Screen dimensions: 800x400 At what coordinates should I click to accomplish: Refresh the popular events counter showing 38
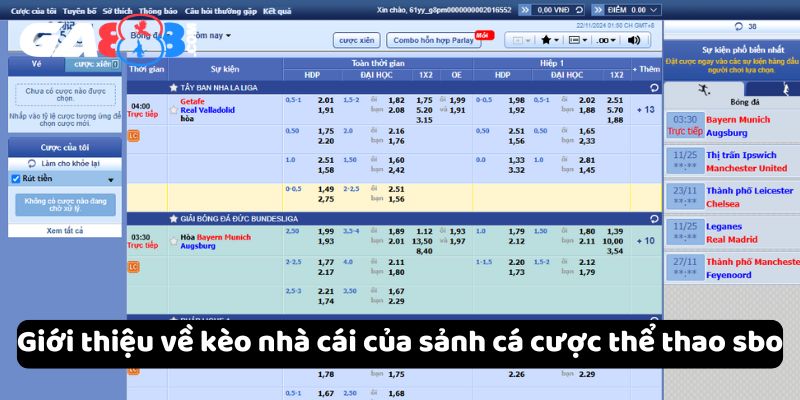[738, 27]
